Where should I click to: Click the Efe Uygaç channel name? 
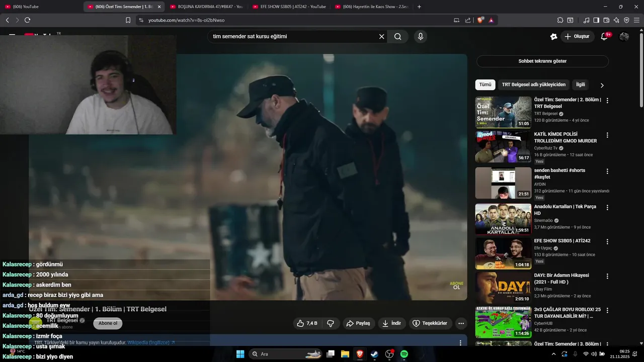click(543, 248)
